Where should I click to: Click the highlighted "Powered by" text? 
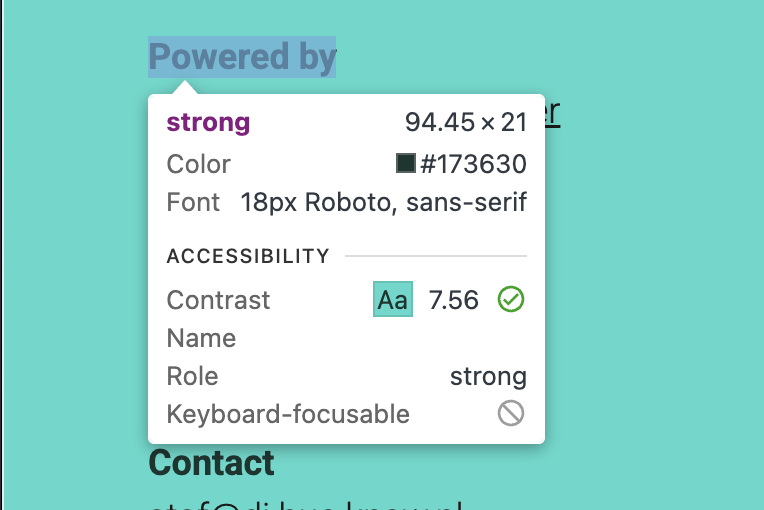coord(242,58)
